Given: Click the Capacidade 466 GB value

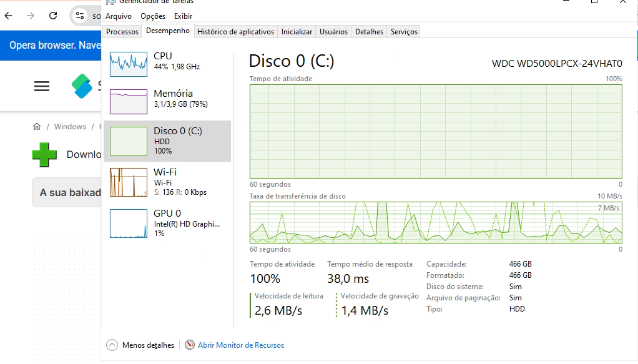Looking at the screenshot, I should tap(521, 264).
